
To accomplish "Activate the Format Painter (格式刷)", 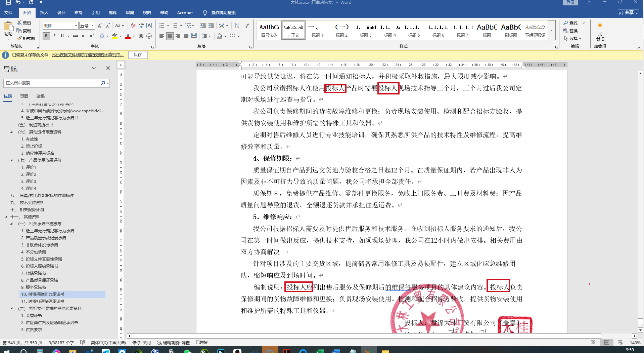I will [x=26, y=38].
